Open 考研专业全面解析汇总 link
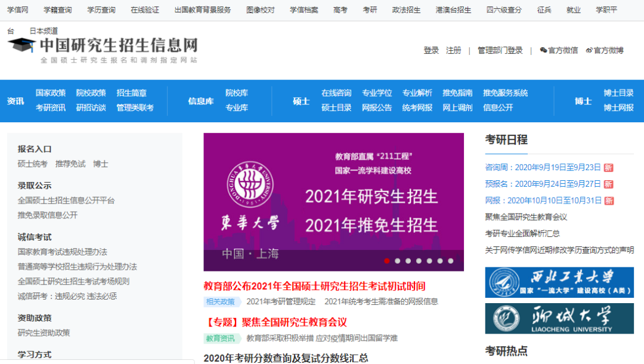The image size is (644, 364). 522,233
